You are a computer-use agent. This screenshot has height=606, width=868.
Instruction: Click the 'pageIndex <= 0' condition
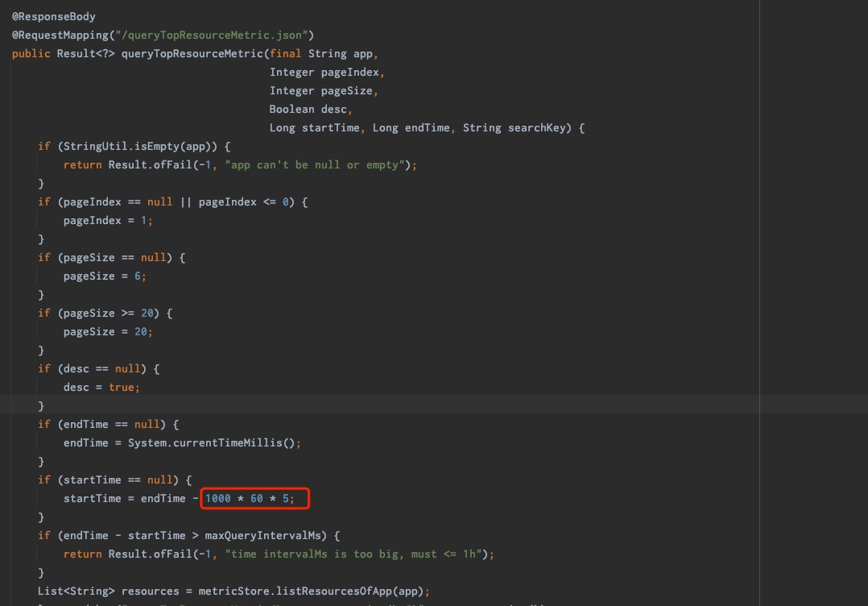point(243,202)
